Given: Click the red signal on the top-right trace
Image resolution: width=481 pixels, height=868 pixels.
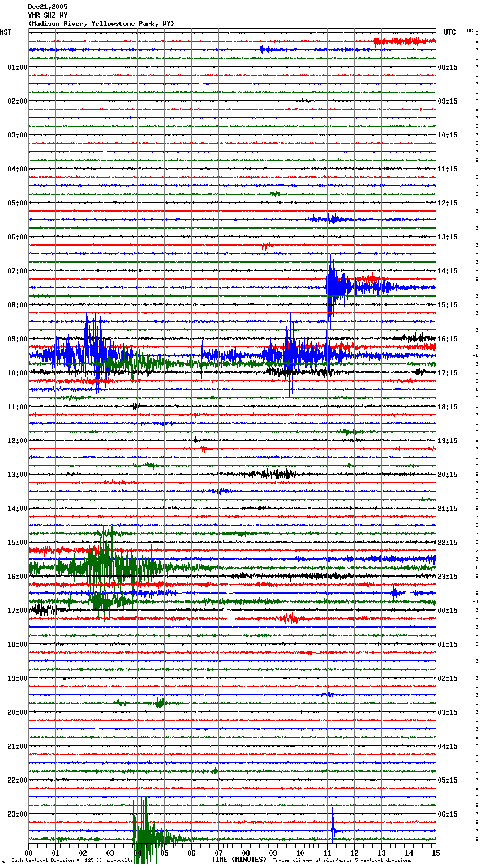Looking at the screenshot, I should 404,41.
